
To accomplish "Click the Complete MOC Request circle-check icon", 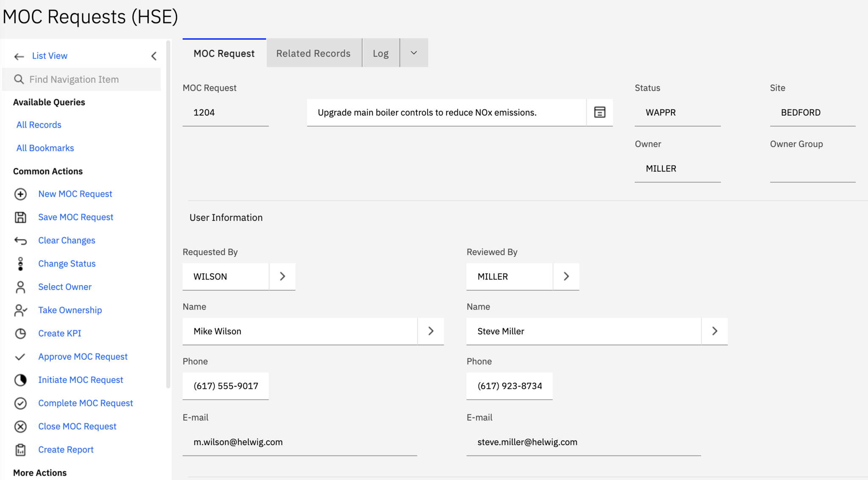I will pos(20,403).
